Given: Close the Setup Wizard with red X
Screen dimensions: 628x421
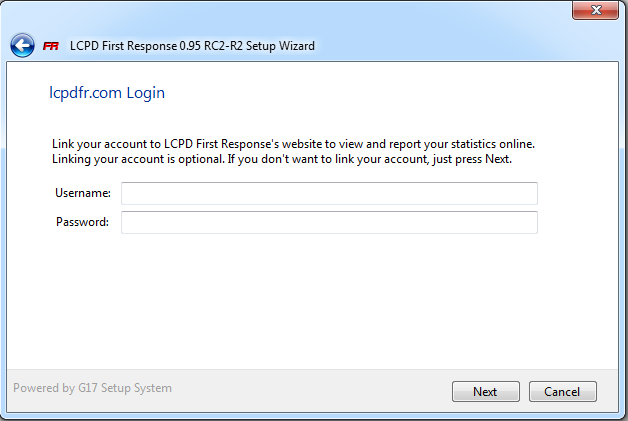Looking at the screenshot, I should tap(596, 10).
